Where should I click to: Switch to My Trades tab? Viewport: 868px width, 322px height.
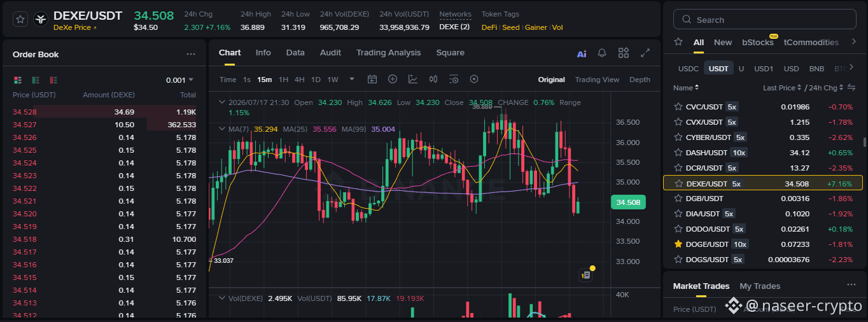[760, 286]
